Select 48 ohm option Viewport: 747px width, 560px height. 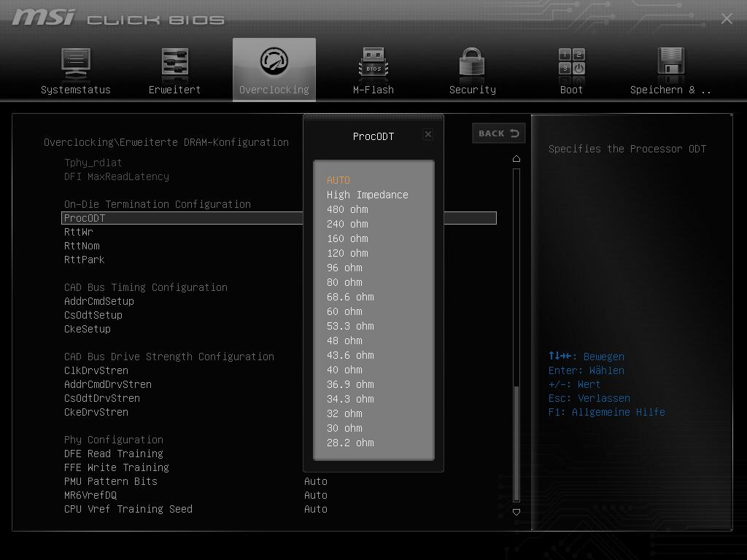(344, 341)
